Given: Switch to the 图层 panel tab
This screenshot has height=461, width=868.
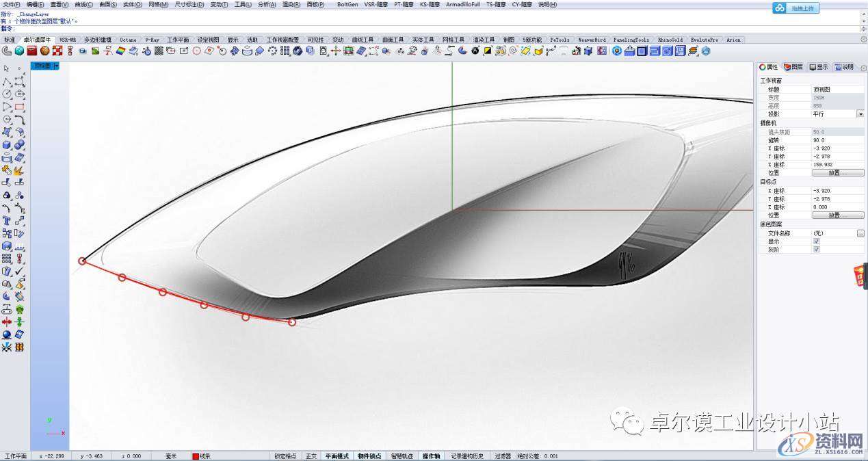Looking at the screenshot, I should 793,67.
